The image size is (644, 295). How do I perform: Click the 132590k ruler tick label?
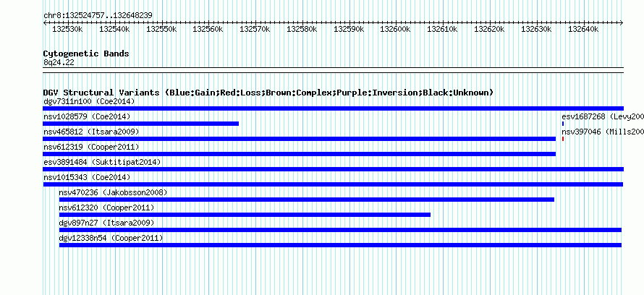[x=349, y=29]
